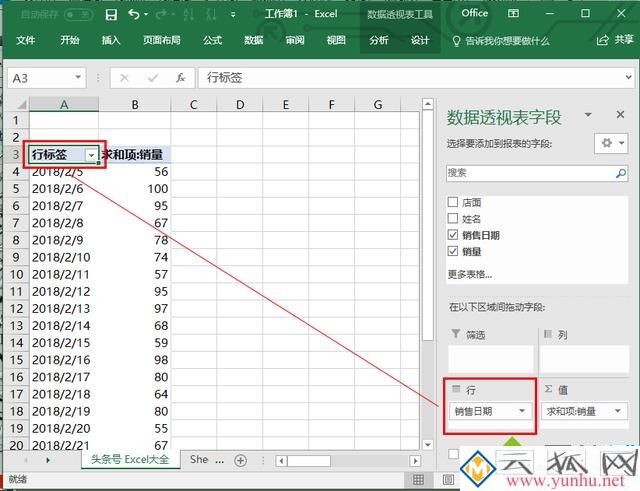640x491 pixels.
Task: Open the customize quick access toolbar arrow
Action: coord(233,15)
